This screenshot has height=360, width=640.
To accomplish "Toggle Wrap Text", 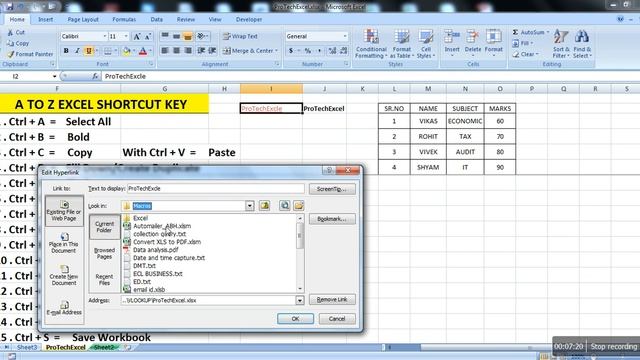I will click(240, 36).
